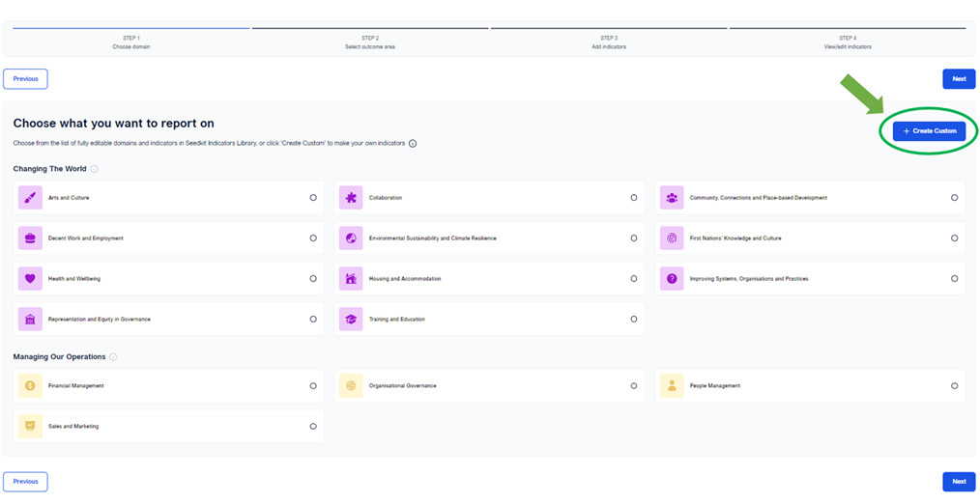The height and width of the screenshot is (504, 980).
Task: Click 'Choose what you want to report on' heading
Action: tap(114, 124)
